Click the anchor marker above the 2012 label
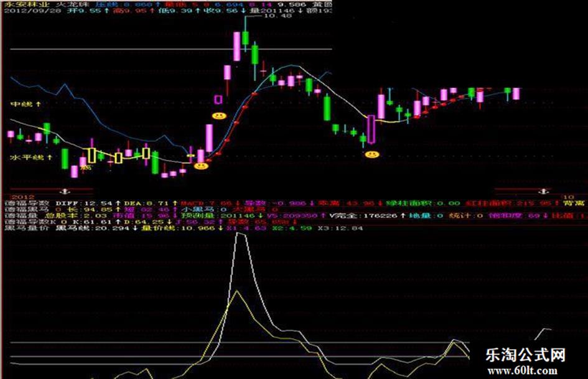This screenshot has width=588, height=379. (x=65, y=192)
